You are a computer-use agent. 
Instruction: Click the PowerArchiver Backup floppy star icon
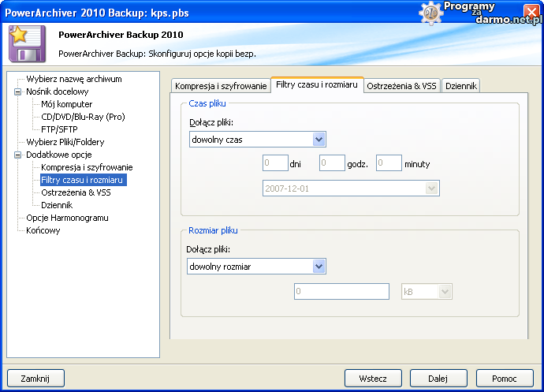pyautogui.click(x=28, y=44)
